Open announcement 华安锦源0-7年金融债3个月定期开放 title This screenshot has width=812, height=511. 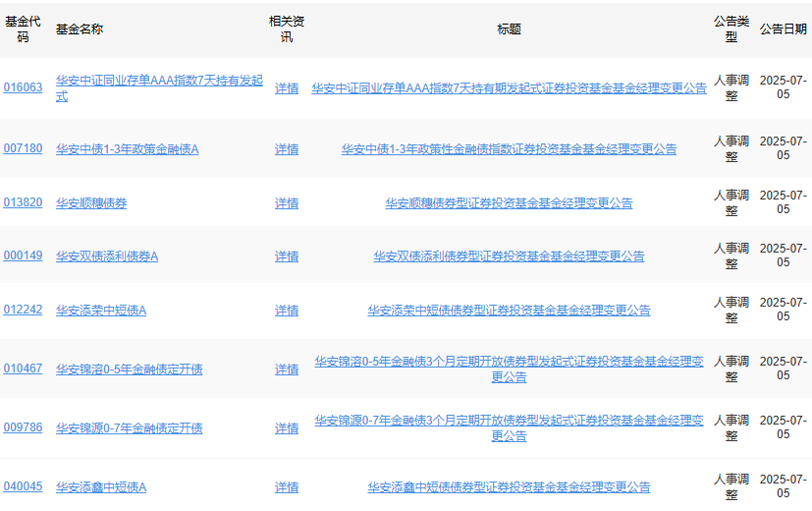coord(509,428)
